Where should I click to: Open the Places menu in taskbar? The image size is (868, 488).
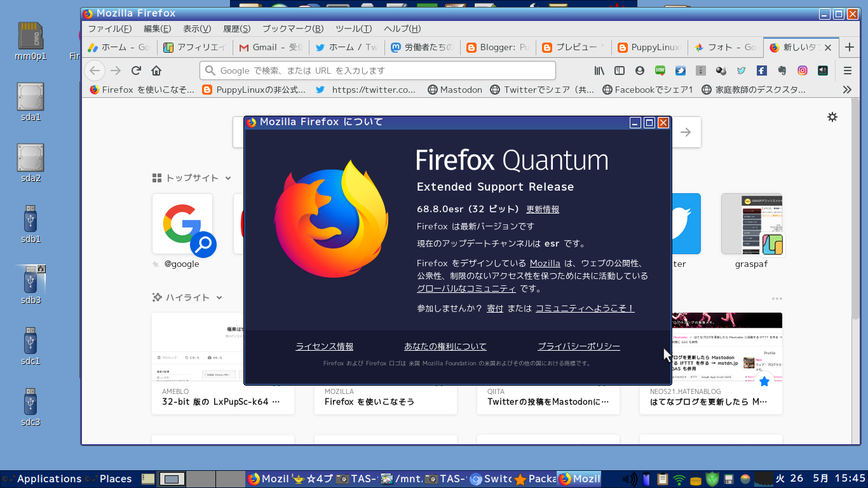[109, 479]
